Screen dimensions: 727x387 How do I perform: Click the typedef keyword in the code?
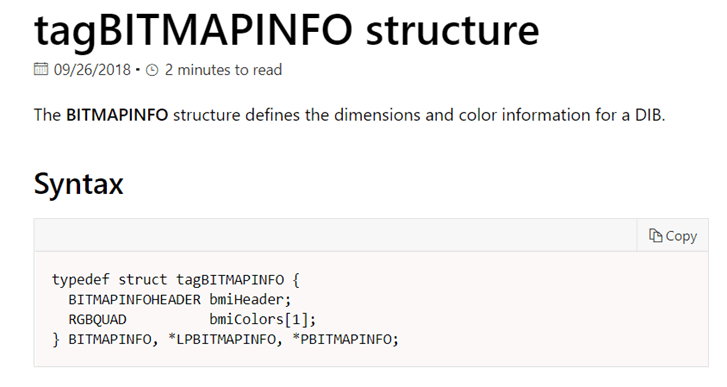click(81, 280)
